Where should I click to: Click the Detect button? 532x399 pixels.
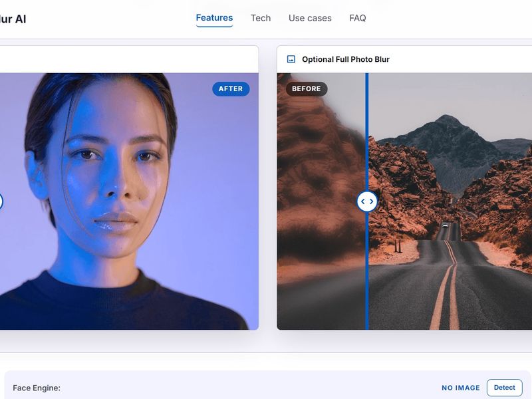(504, 388)
